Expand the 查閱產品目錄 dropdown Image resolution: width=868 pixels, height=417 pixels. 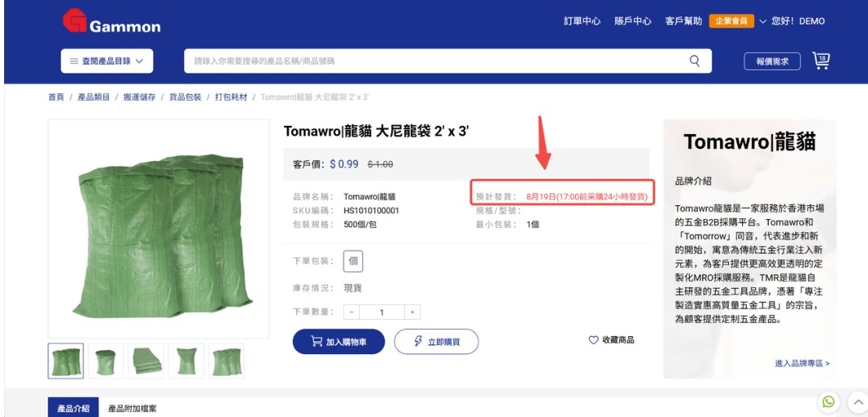point(107,61)
